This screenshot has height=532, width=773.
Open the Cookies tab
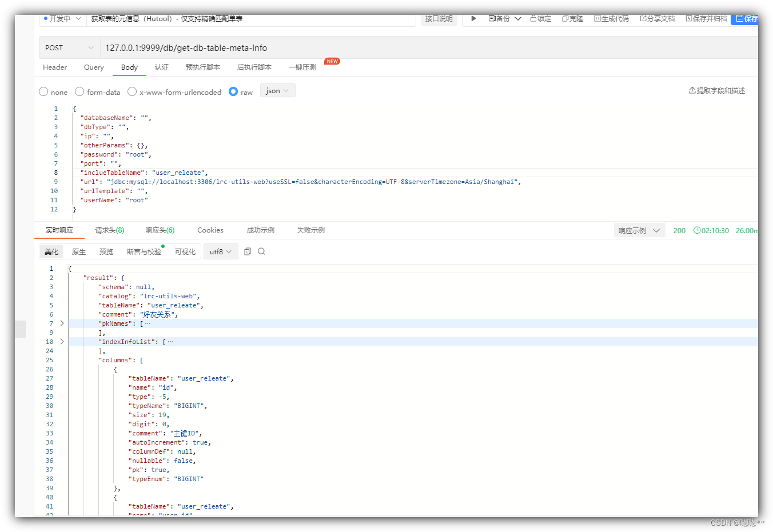pyautogui.click(x=210, y=230)
